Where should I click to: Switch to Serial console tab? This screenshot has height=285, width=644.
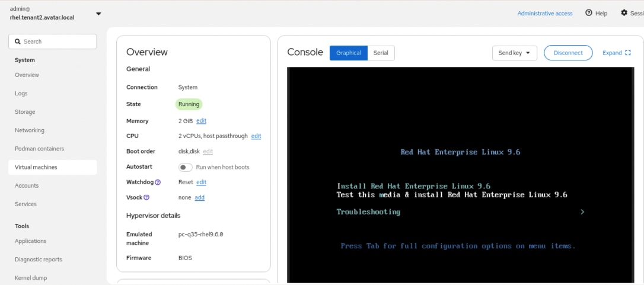pyautogui.click(x=381, y=53)
